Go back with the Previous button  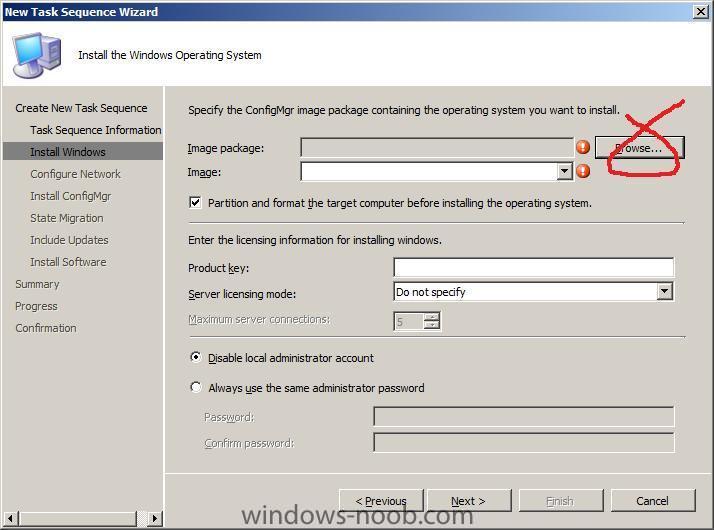pyautogui.click(x=381, y=501)
